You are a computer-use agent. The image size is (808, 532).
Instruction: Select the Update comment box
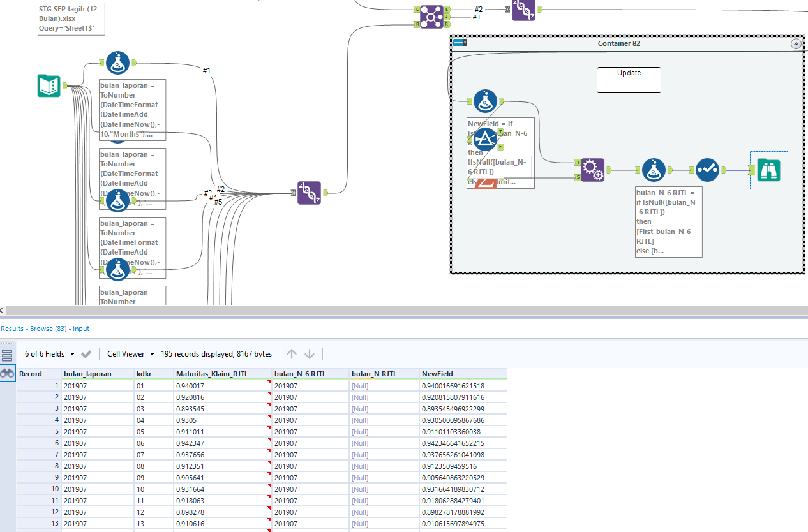(629, 80)
